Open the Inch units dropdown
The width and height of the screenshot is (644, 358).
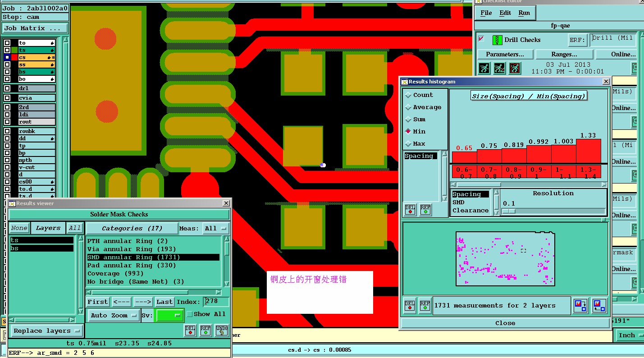click(630, 335)
